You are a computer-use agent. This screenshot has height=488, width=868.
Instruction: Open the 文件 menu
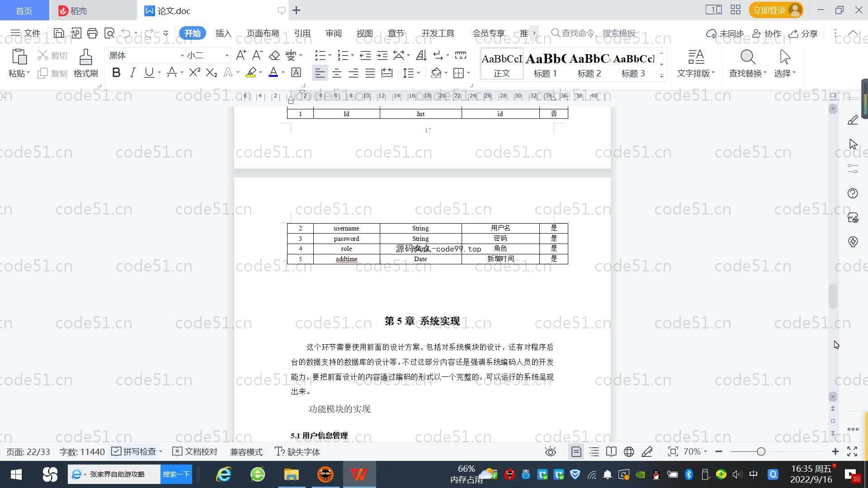(x=26, y=33)
